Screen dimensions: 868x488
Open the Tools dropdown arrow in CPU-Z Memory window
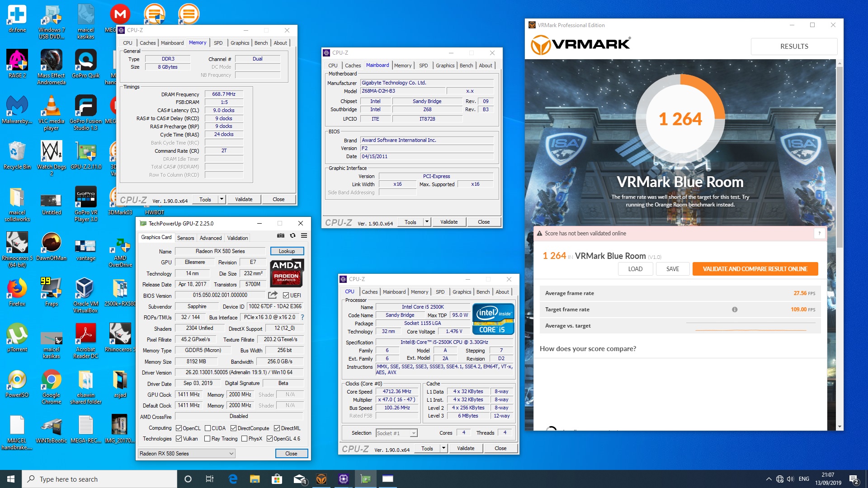click(x=222, y=199)
